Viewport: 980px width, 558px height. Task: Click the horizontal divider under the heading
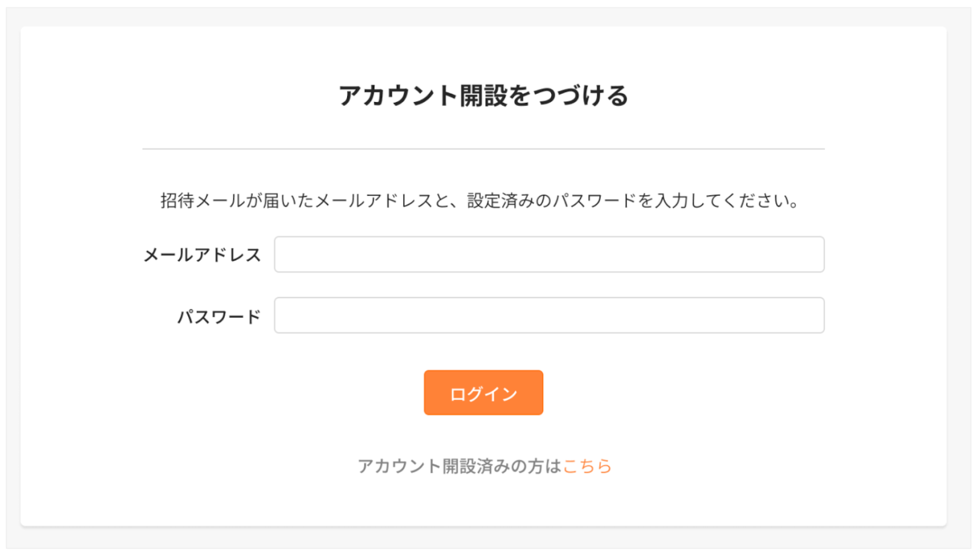[483, 149]
